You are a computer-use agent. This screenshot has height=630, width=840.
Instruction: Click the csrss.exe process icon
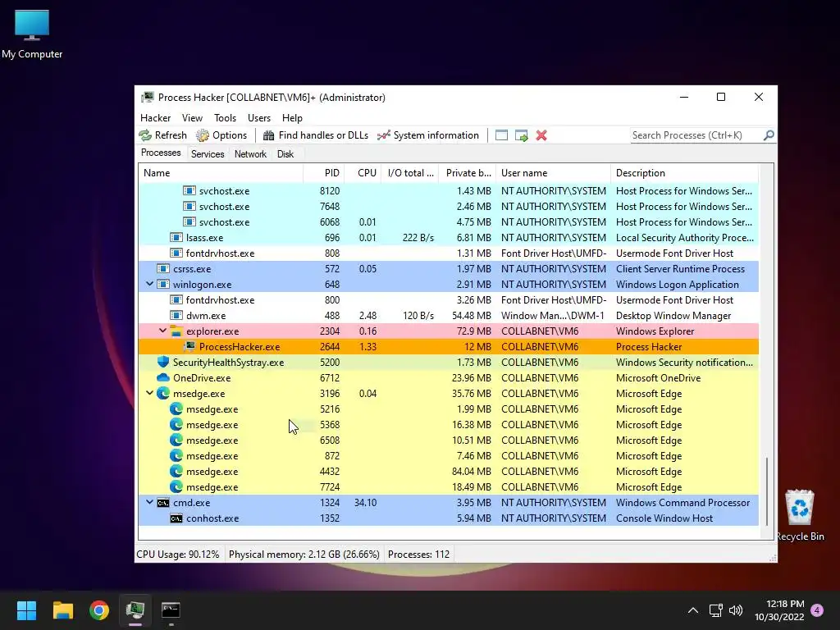(x=163, y=268)
